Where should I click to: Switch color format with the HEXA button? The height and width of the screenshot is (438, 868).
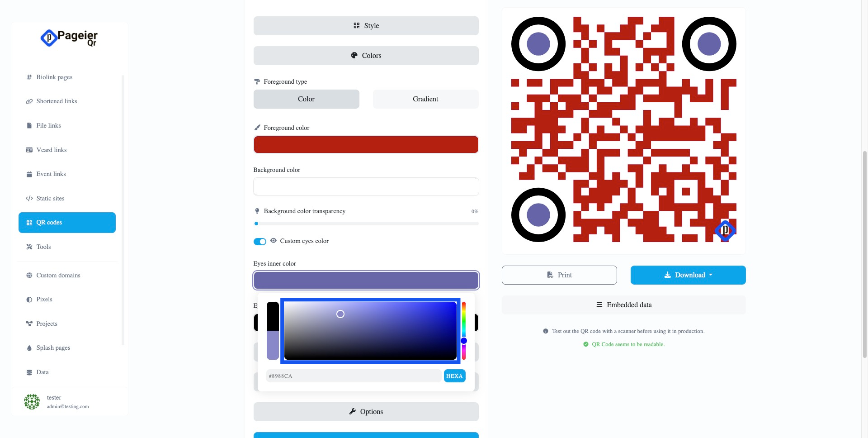pos(455,376)
